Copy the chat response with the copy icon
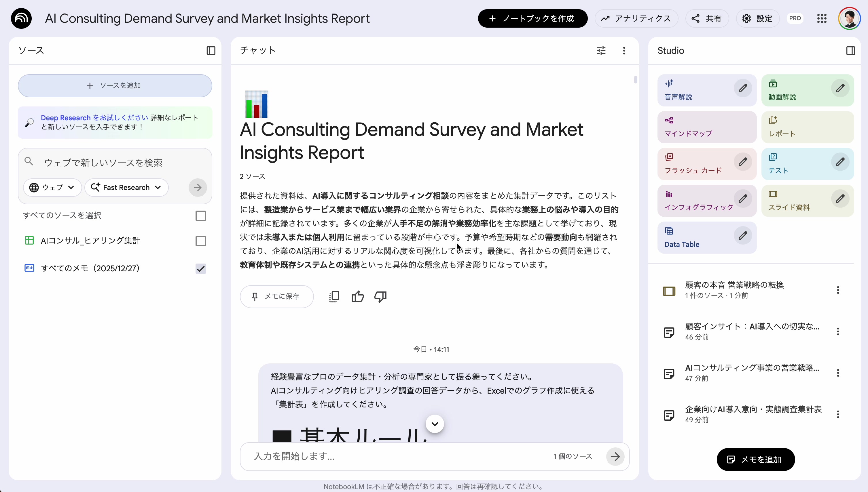Viewport: 868px width, 492px height. pyautogui.click(x=334, y=296)
